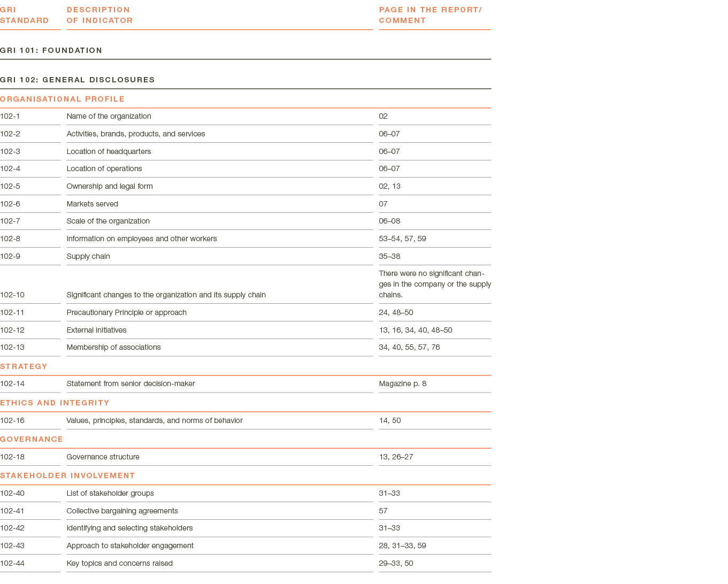Click 'Information on employees and other workers'
The image size is (728, 584).
(142, 239)
